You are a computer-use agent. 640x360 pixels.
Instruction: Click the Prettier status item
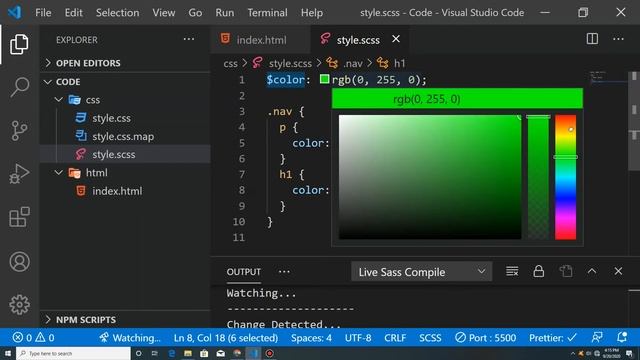pyautogui.click(x=553, y=338)
